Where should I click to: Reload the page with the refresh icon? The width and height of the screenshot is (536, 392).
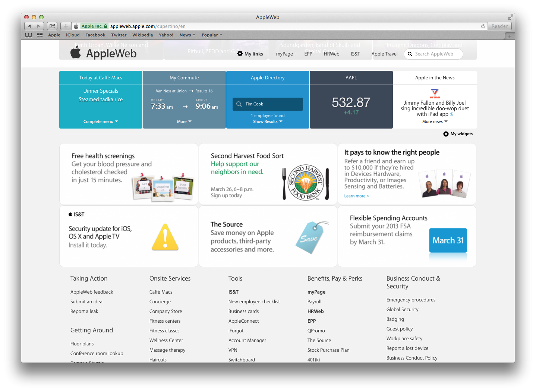pyautogui.click(x=483, y=26)
